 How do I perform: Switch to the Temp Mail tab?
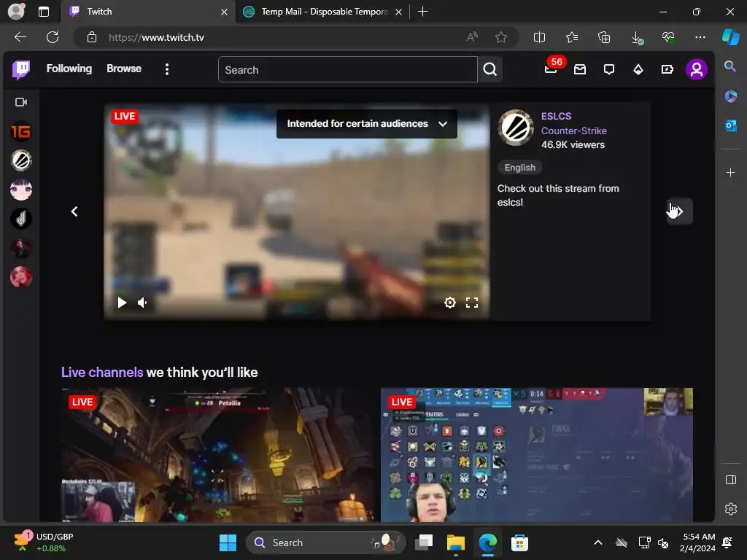(324, 12)
